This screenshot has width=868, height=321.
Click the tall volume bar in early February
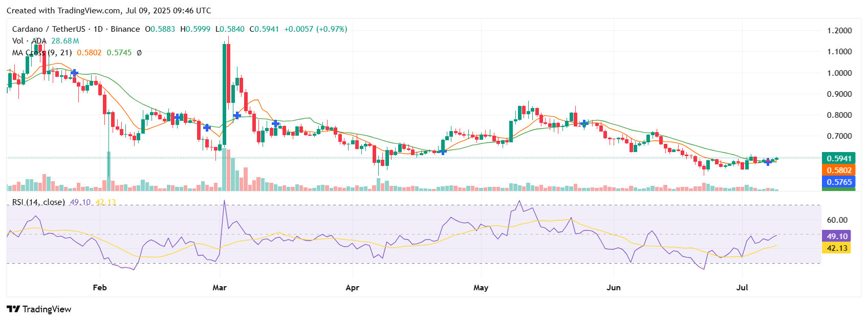[x=108, y=171]
